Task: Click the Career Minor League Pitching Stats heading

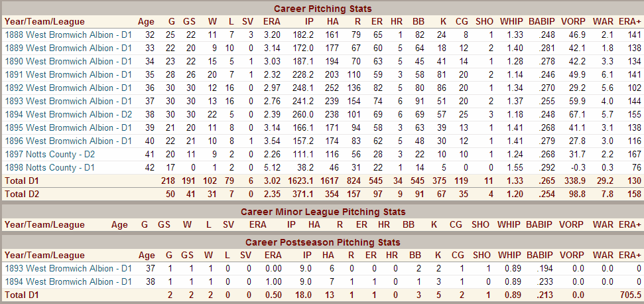Action: (322, 212)
